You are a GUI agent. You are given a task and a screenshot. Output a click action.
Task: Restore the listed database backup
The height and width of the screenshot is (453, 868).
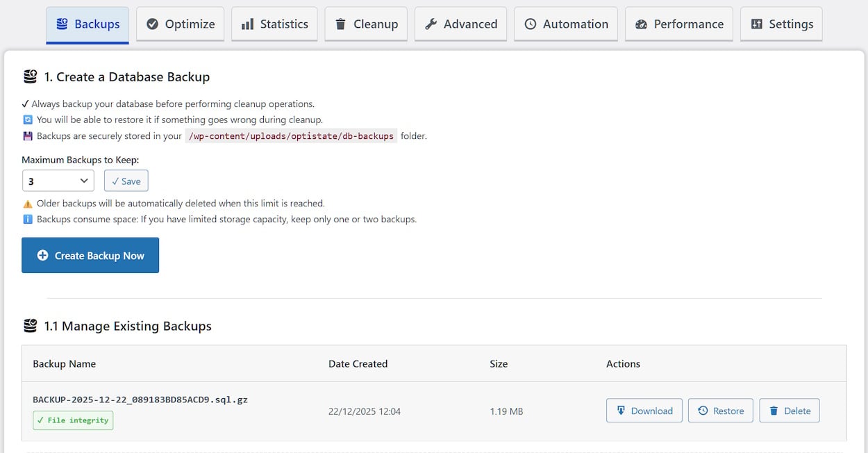click(x=721, y=411)
